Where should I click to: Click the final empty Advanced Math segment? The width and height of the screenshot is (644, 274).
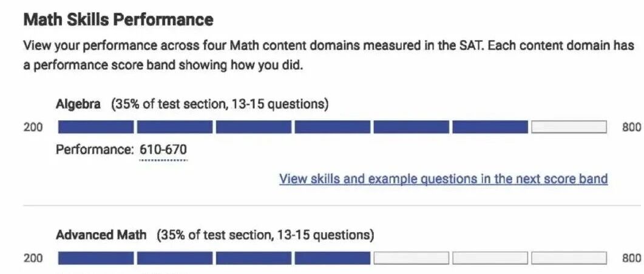[x=569, y=258]
